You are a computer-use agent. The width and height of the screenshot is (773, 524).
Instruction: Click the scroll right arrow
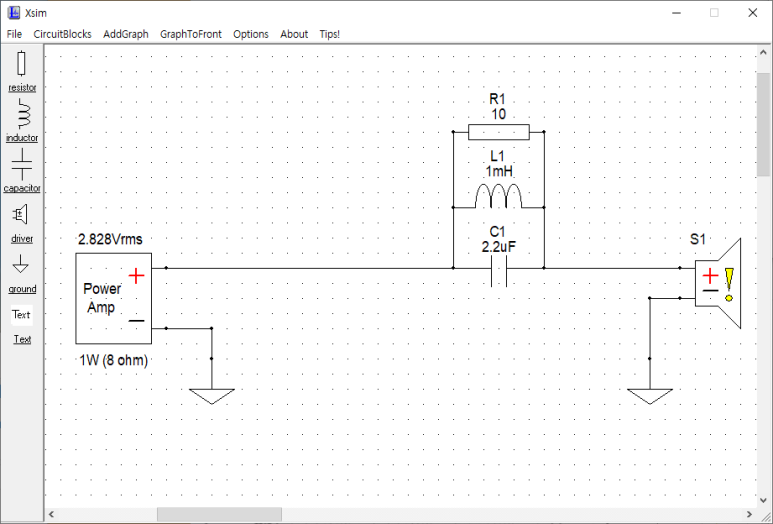pyautogui.click(x=749, y=514)
